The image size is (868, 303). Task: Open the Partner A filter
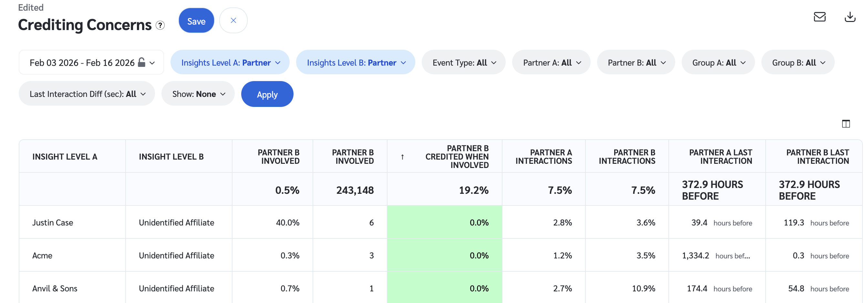click(x=551, y=63)
